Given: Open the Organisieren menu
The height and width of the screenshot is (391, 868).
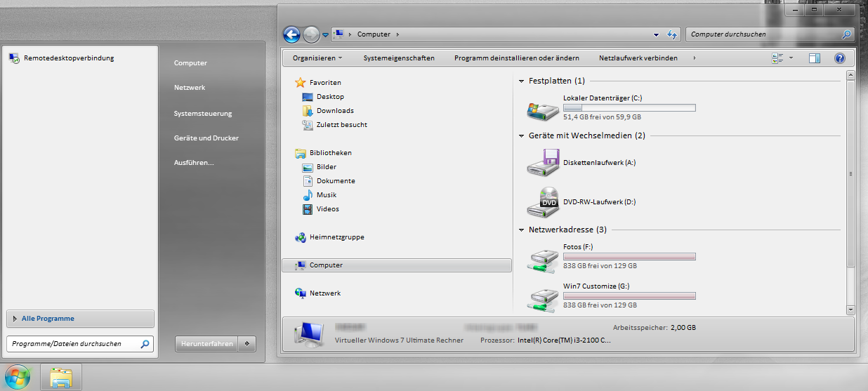Looking at the screenshot, I should pyautogui.click(x=317, y=58).
